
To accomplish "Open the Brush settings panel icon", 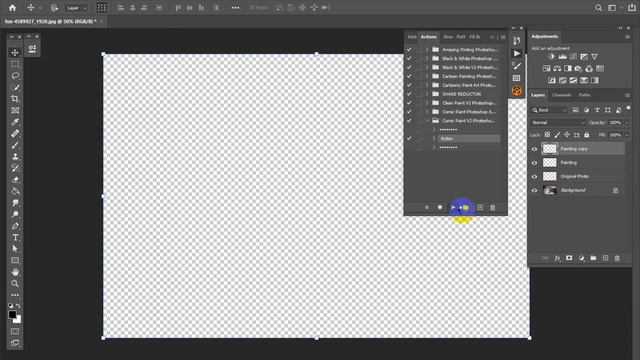I will [x=517, y=66].
